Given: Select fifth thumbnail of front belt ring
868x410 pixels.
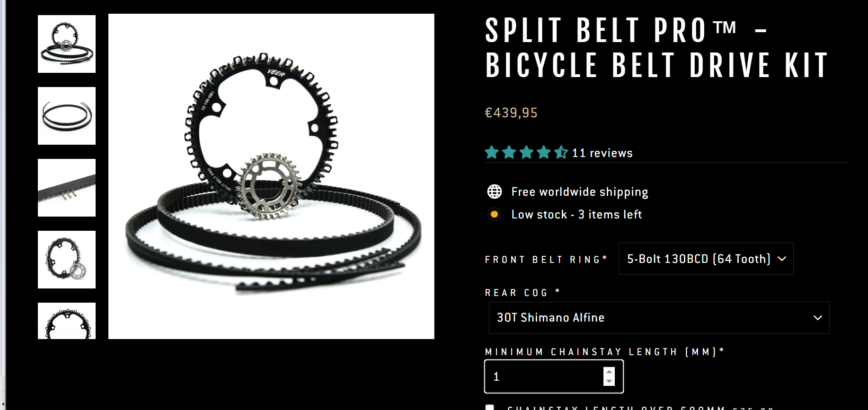Looking at the screenshot, I should click(x=67, y=321).
